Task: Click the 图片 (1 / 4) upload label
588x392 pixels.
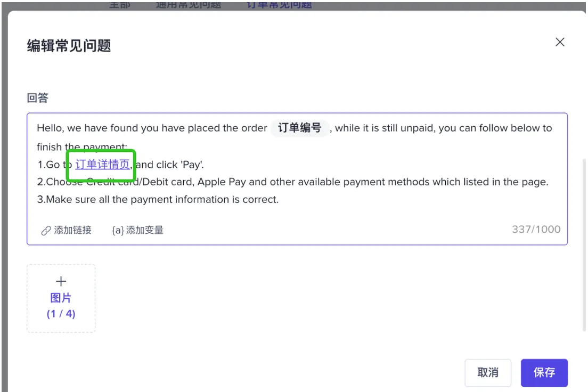Action: pyautogui.click(x=61, y=306)
